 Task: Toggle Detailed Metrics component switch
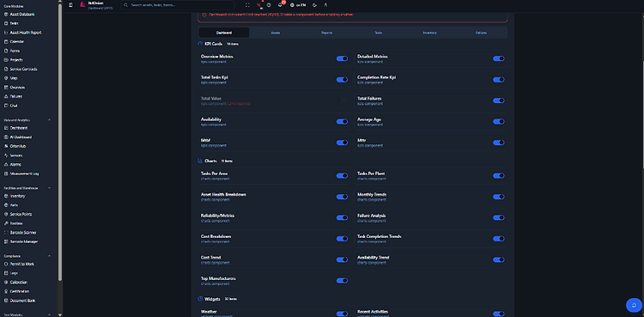pyautogui.click(x=499, y=58)
